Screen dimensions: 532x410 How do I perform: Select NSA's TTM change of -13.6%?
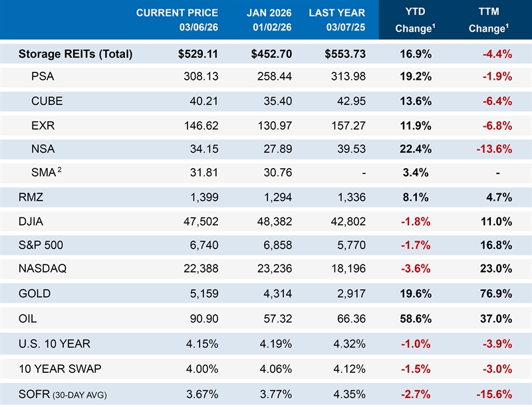click(x=492, y=148)
